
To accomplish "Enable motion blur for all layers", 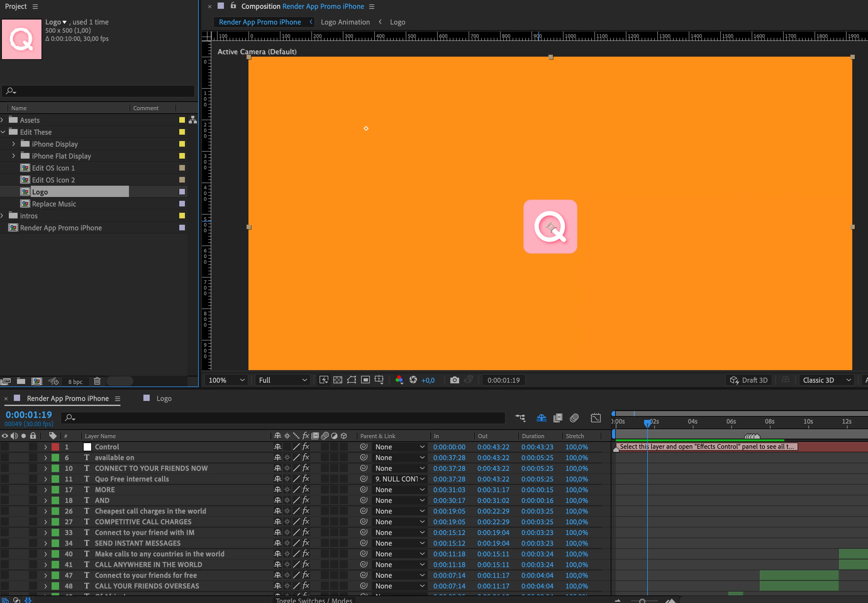I will point(574,418).
